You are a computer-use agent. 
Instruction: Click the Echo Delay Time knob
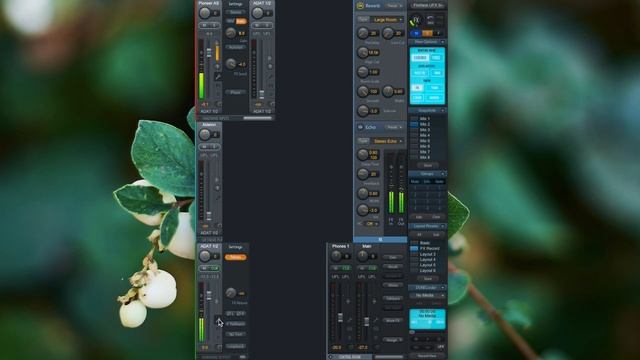point(362,154)
